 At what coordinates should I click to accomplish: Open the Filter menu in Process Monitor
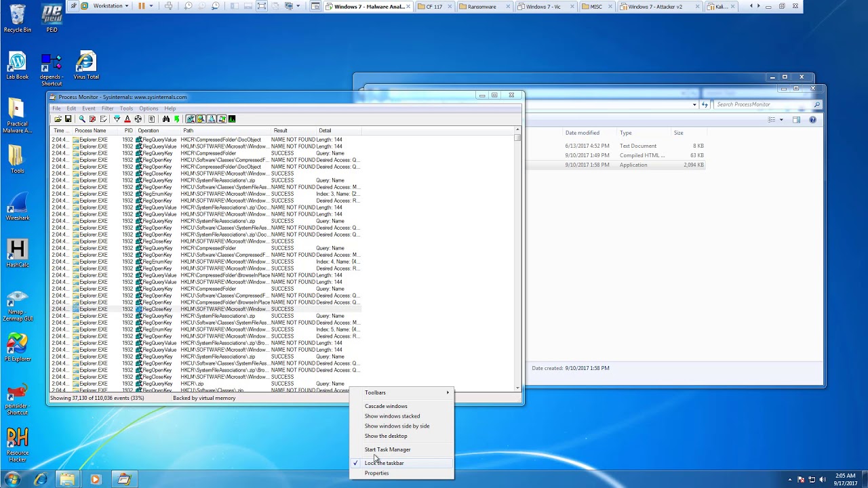(108, 108)
